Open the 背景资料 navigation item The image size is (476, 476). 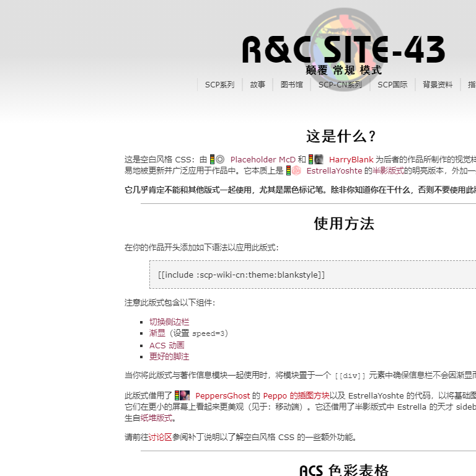click(x=438, y=85)
